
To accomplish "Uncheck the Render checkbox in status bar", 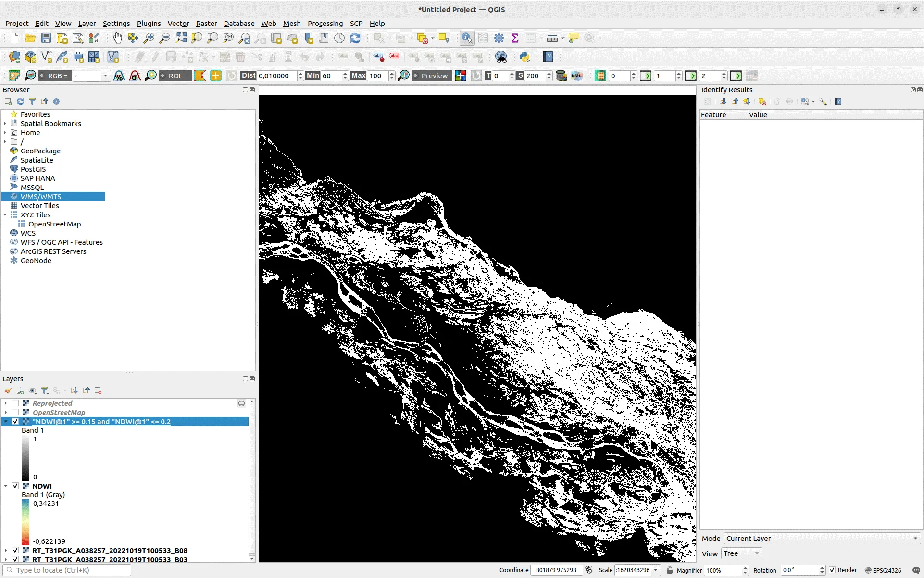I will [832, 570].
